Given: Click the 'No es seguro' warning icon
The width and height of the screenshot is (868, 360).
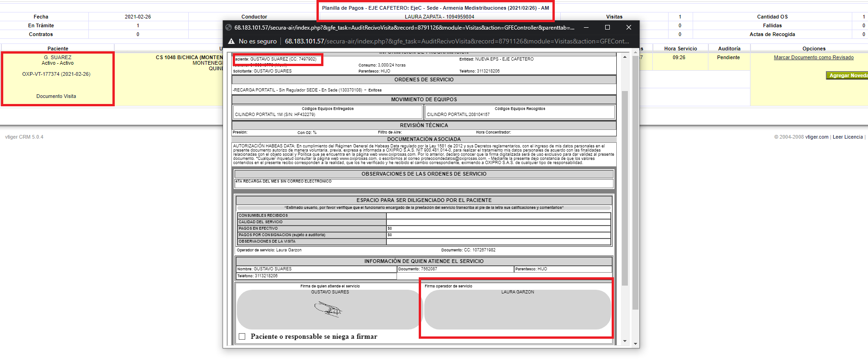Looking at the screenshot, I should [231, 41].
